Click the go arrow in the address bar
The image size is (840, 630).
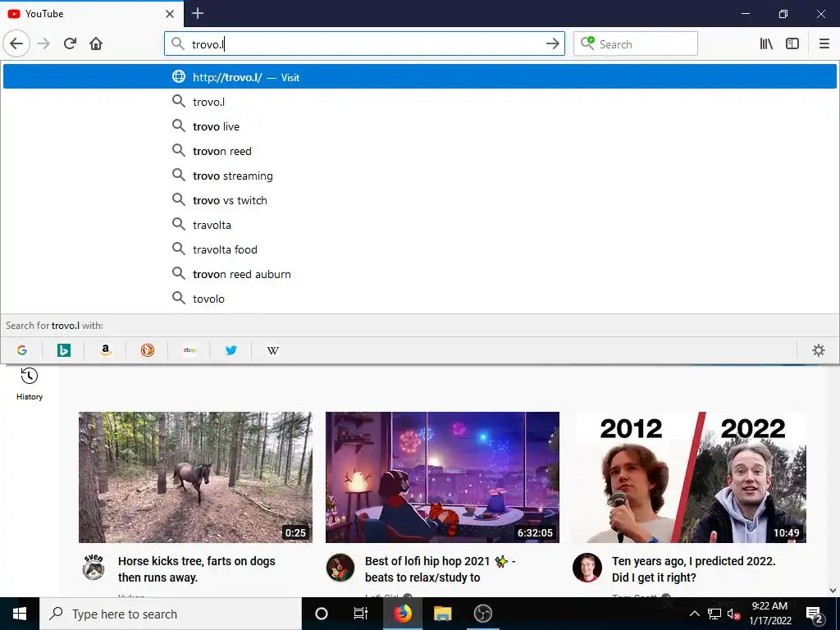[x=552, y=44]
